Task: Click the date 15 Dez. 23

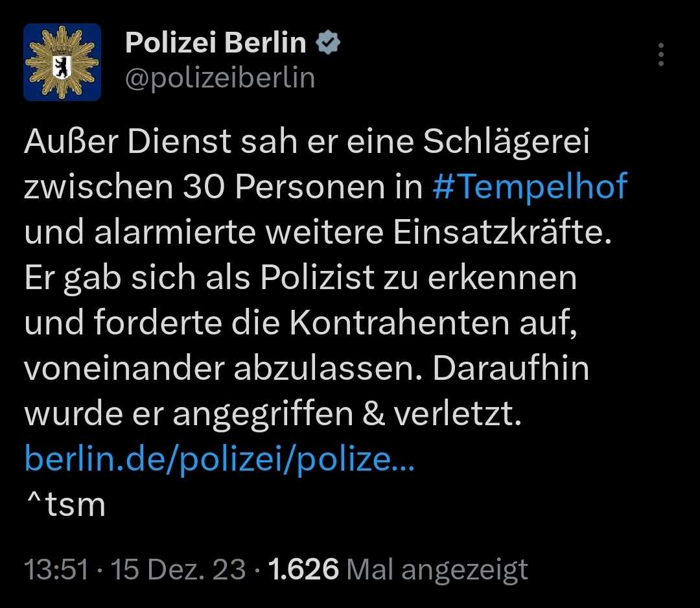Action: [178, 570]
